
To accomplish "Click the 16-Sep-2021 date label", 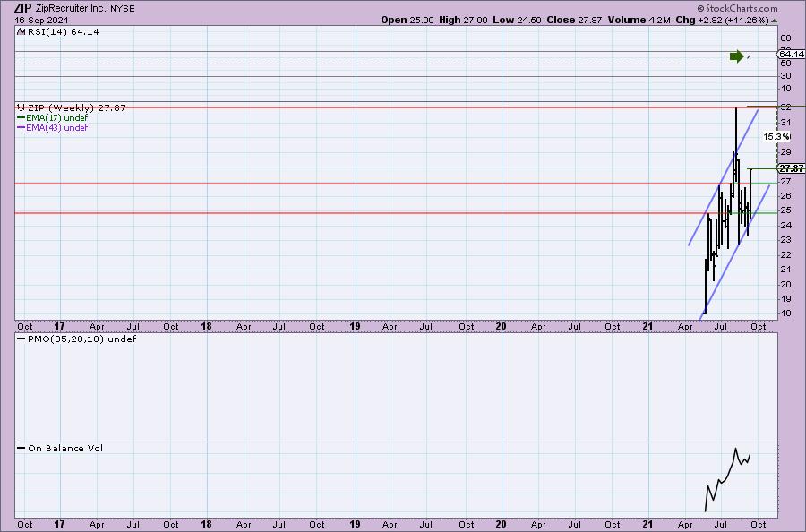I will pos(41,21).
